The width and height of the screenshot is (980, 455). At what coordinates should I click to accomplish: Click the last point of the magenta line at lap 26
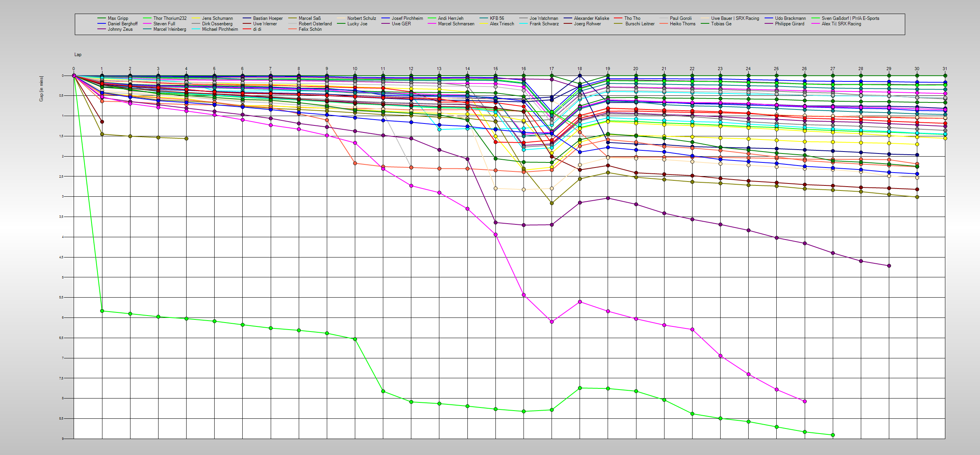pos(805,401)
